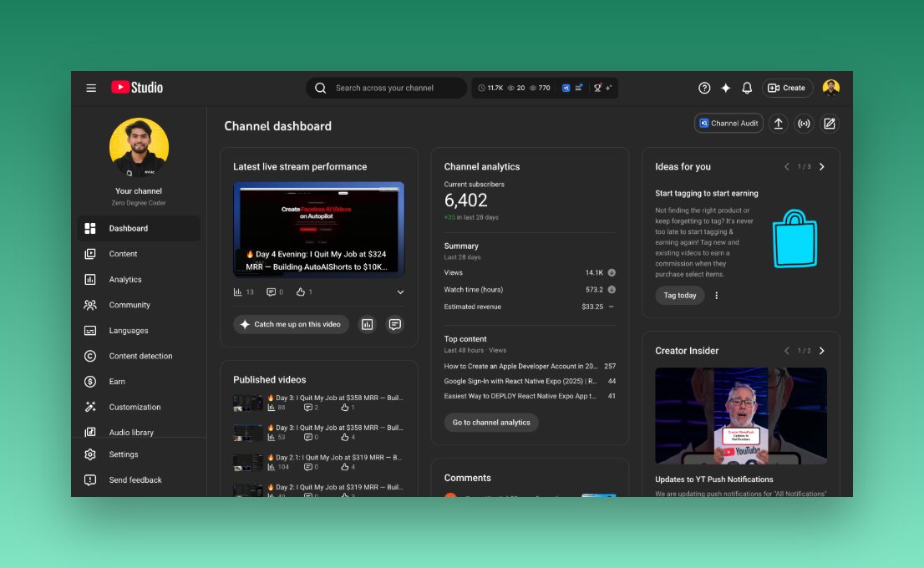Open the account avatar in header
The height and width of the screenshot is (568, 924).
point(831,87)
